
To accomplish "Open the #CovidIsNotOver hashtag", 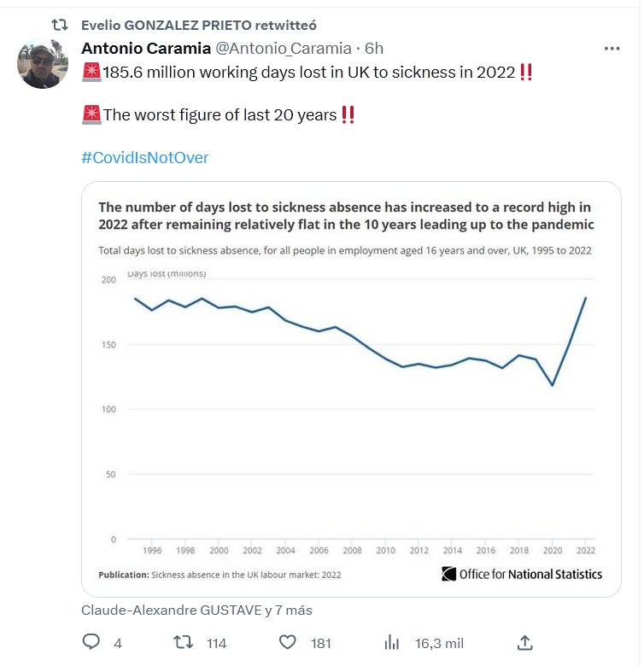I will [144, 158].
